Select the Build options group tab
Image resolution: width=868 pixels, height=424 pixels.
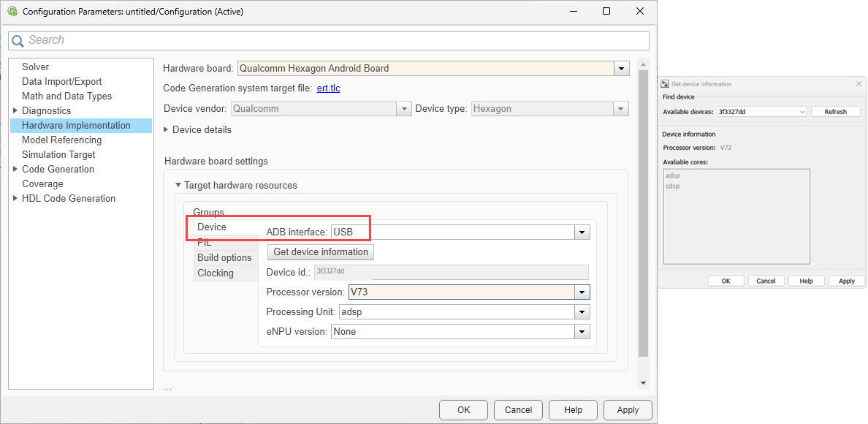[x=224, y=257]
